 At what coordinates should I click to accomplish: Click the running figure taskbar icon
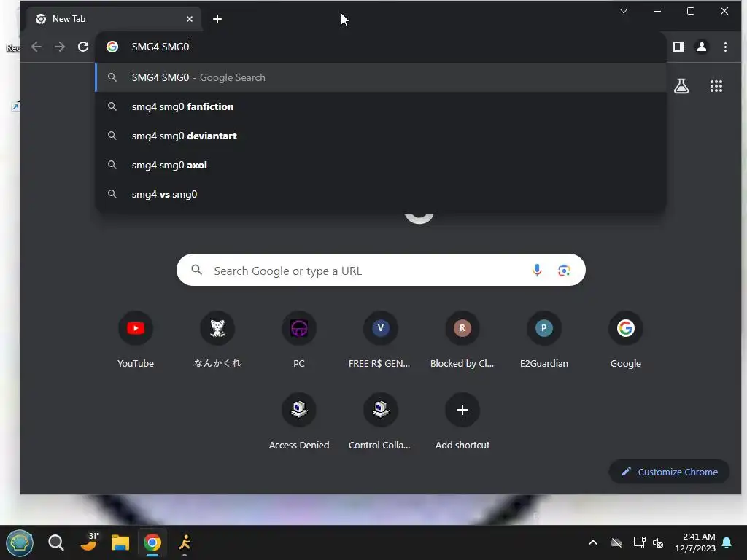click(x=185, y=542)
